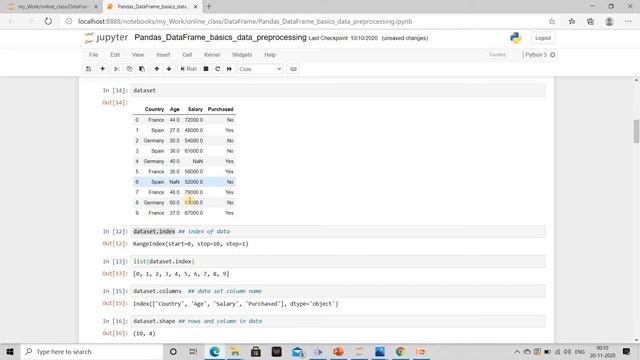This screenshot has width=640, height=360.
Task: Open the browser Collections icon
Action: (x=590, y=21)
